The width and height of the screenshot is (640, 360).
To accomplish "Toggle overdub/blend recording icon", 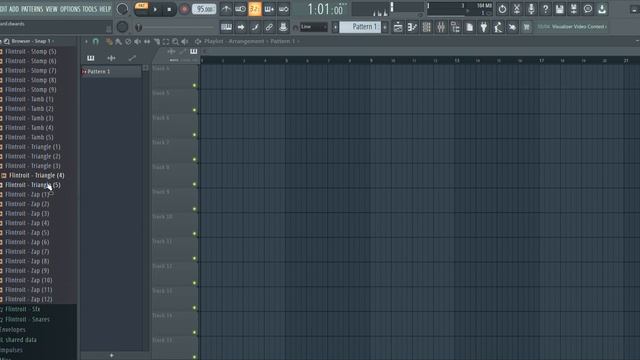I will tap(269, 9).
